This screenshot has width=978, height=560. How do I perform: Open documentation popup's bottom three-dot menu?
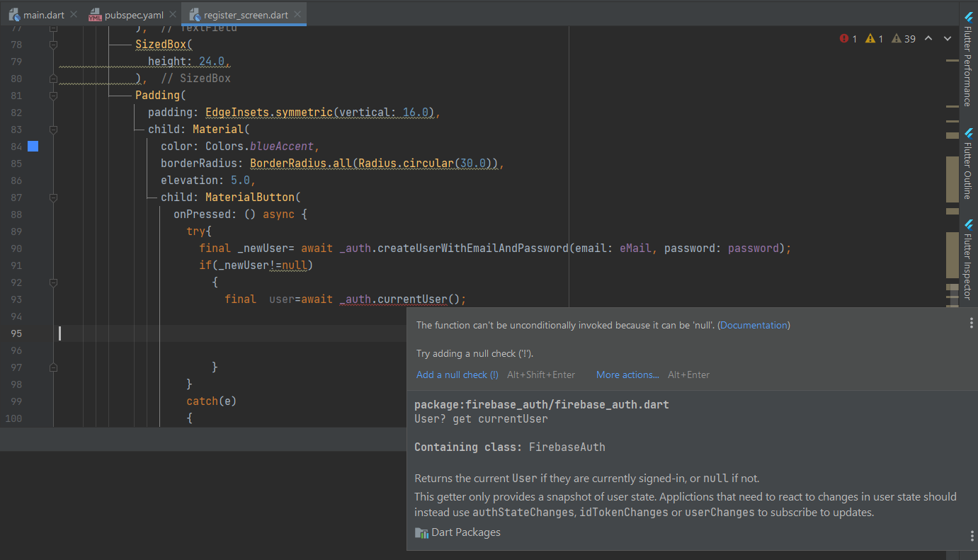[x=972, y=536]
